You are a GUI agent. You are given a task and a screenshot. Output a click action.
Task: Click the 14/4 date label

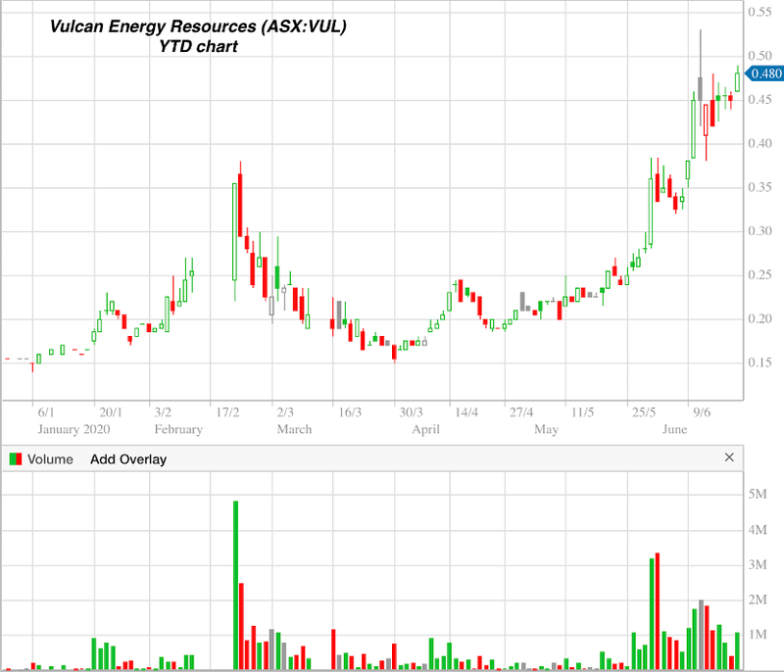coord(466,412)
